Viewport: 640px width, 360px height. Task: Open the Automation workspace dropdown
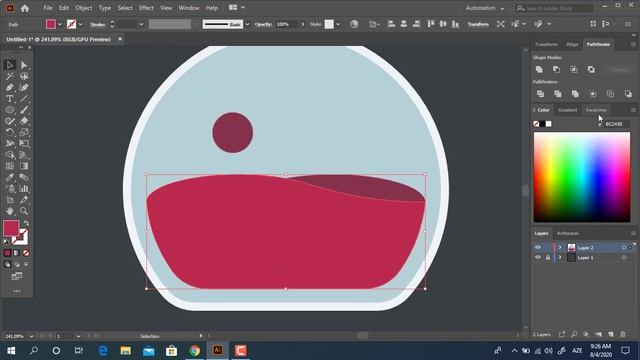(485, 8)
